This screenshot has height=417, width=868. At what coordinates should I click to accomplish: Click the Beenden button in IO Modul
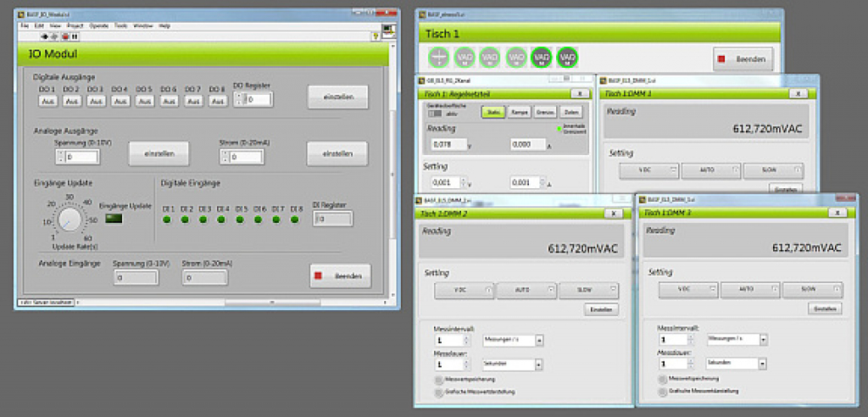[x=339, y=276]
